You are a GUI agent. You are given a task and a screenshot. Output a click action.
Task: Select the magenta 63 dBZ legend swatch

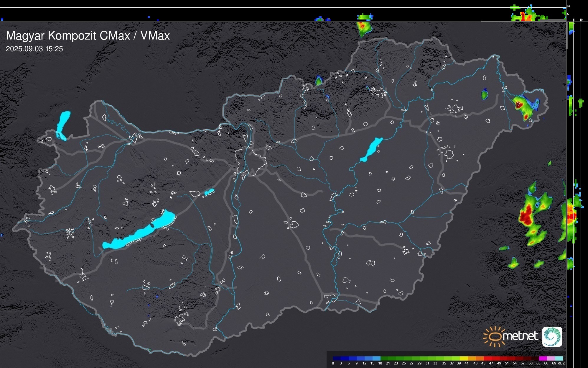click(x=543, y=359)
